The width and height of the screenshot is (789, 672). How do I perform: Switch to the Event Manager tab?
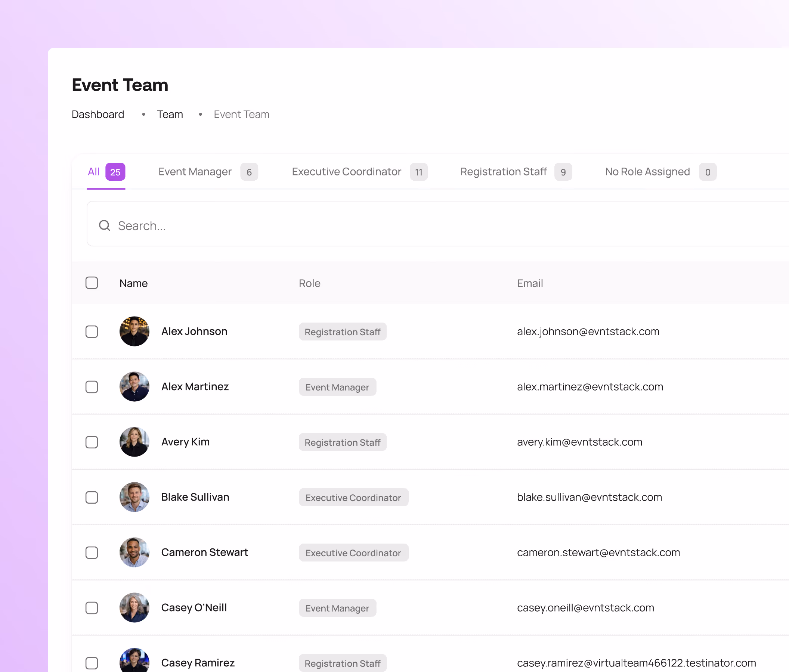(208, 172)
